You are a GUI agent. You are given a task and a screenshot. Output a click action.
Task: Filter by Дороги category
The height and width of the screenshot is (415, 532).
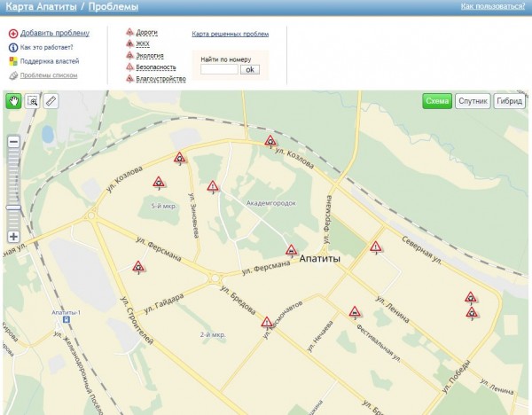[146, 32]
